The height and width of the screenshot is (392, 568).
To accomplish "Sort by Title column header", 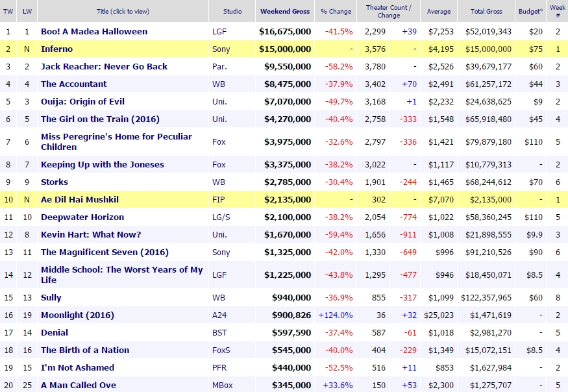I will [x=123, y=11].
